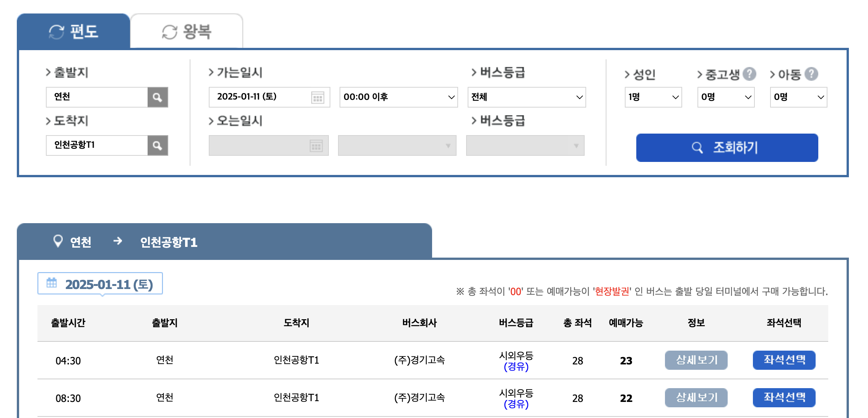Click the 조회하기 search button
Screen dimensions: 868x418
coord(727,148)
